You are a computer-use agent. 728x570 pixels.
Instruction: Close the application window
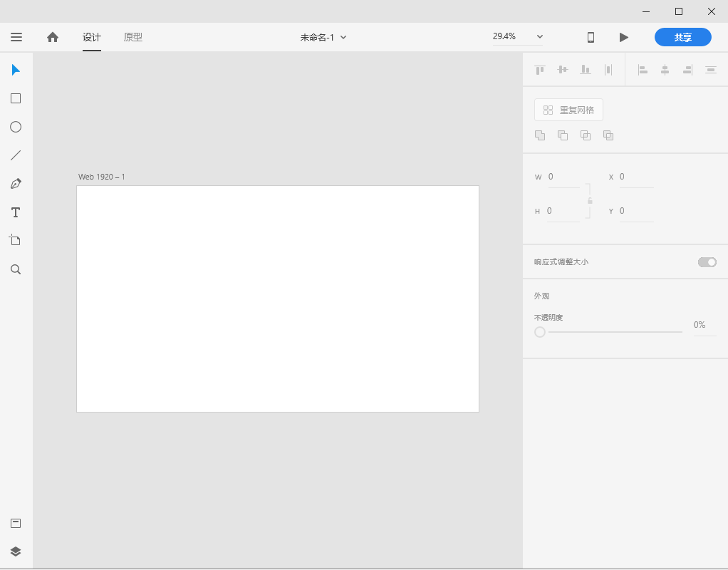coord(712,11)
